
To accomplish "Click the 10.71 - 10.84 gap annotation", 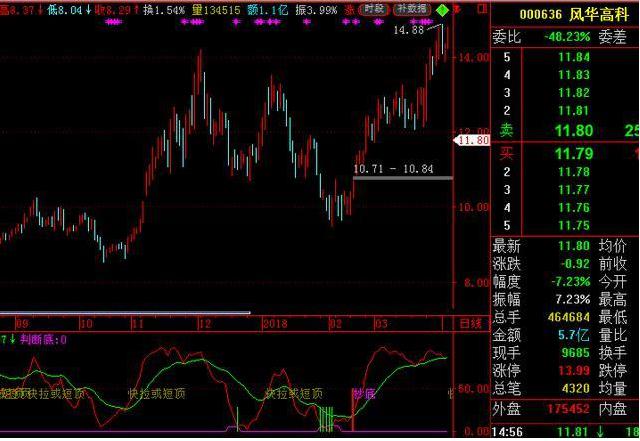I will click(393, 169).
